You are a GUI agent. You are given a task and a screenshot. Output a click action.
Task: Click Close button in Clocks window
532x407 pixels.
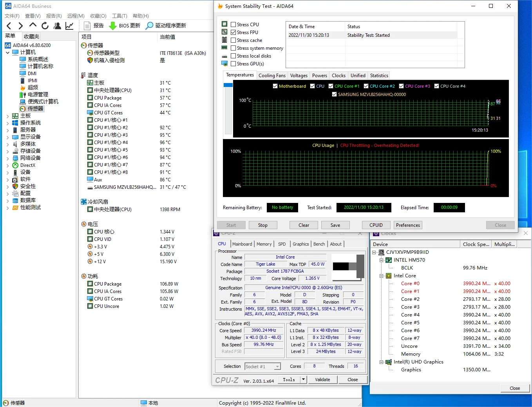coord(515,388)
